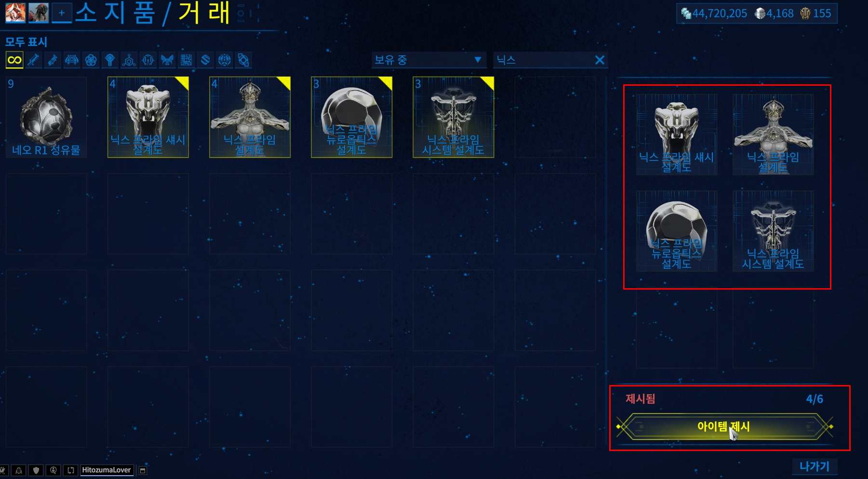Filter inventory by rifle weapon icon

coord(33,60)
